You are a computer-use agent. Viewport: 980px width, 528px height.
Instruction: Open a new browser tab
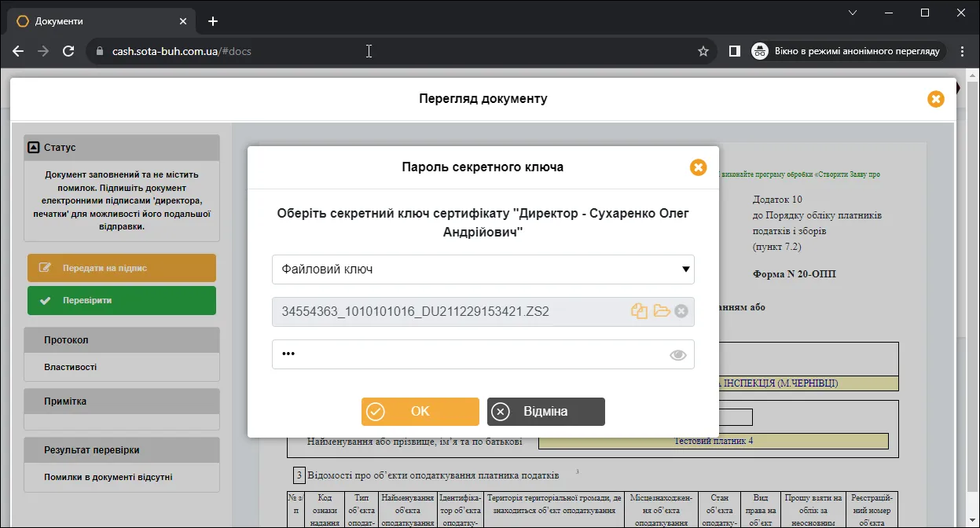(213, 21)
